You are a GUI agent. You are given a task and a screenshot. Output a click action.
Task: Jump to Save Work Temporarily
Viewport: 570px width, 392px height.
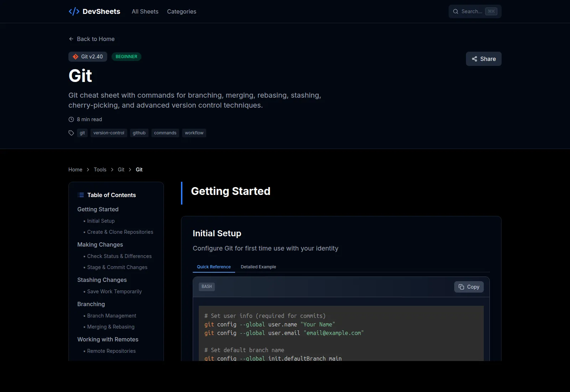coord(114,292)
